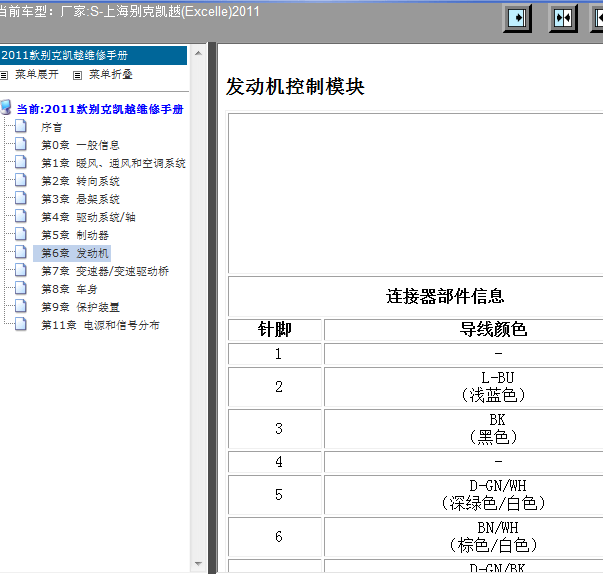Screen dimensions: 603x574
Task: Click the page icon next to 第1章
Action: [21, 162]
